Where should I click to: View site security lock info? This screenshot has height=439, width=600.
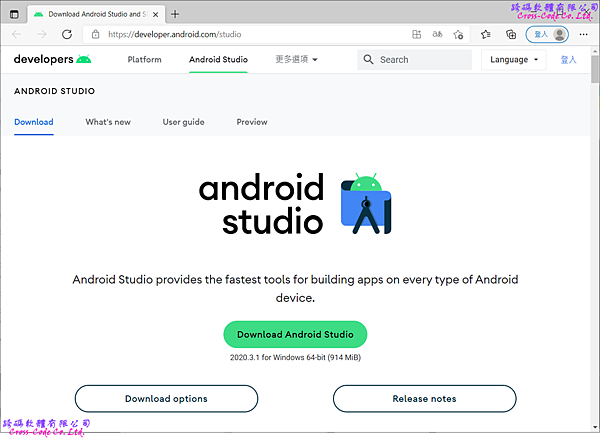[x=95, y=34]
